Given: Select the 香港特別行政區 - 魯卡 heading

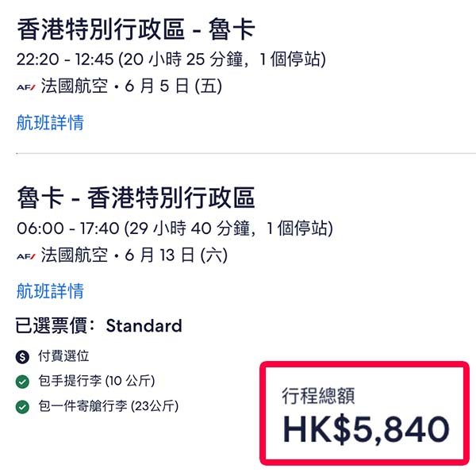Looking at the screenshot, I should click(x=136, y=29).
